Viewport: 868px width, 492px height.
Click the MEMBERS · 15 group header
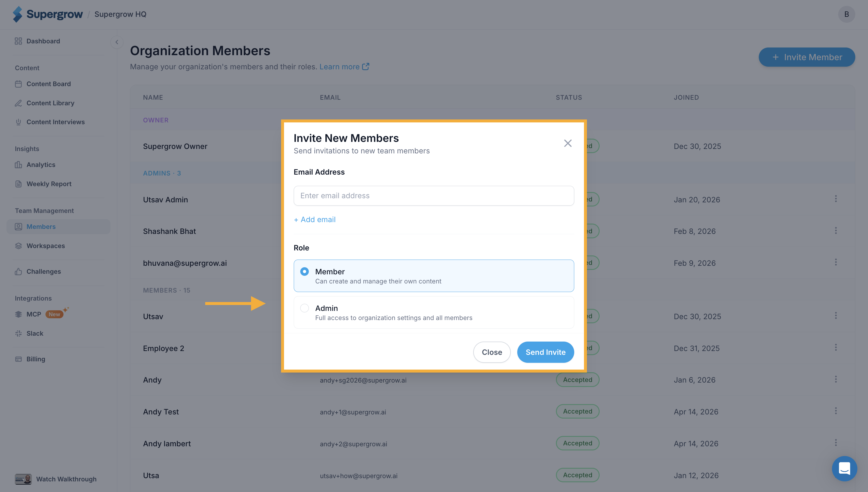(x=167, y=290)
